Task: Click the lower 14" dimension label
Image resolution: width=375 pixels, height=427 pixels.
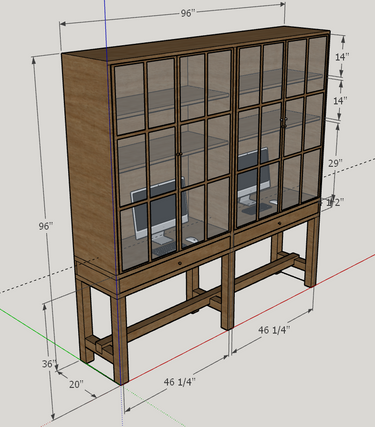Action: click(340, 100)
